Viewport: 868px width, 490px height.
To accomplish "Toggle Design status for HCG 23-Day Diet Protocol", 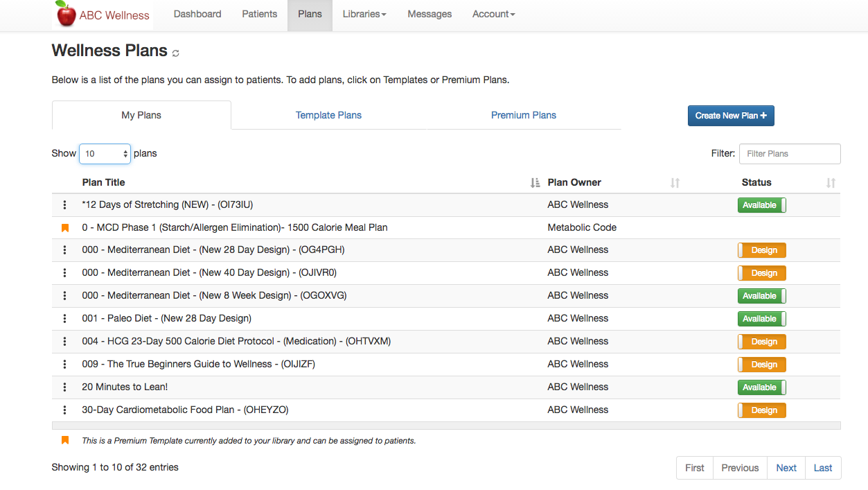I will point(761,342).
